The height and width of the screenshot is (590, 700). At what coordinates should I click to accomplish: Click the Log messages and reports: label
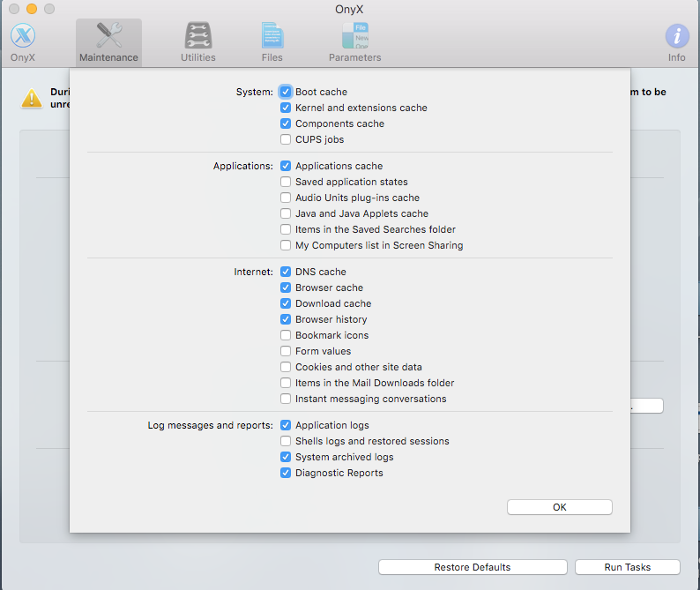coord(211,425)
